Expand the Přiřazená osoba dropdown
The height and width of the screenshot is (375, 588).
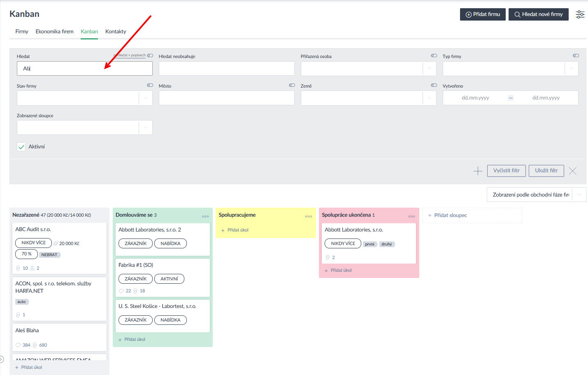coord(430,69)
